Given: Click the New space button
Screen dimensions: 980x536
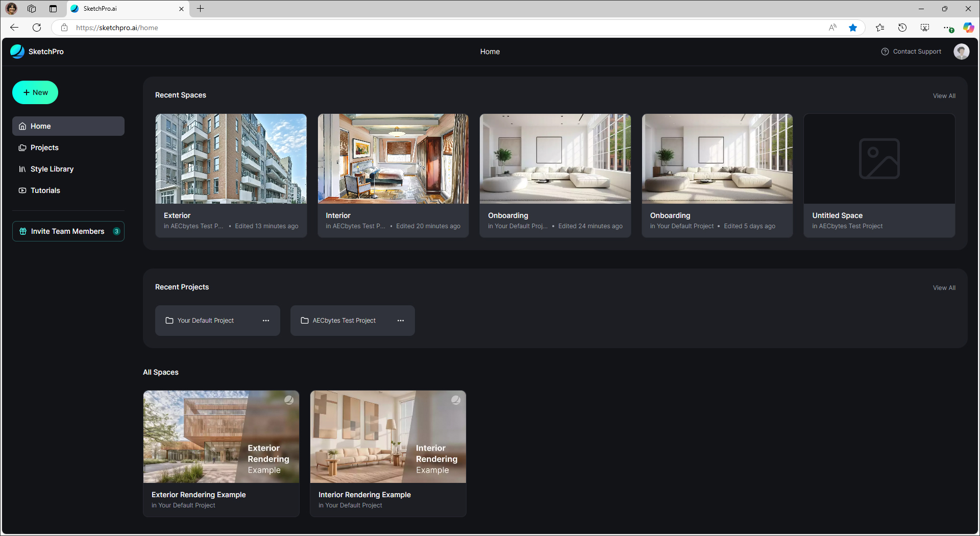Looking at the screenshot, I should [x=35, y=92].
